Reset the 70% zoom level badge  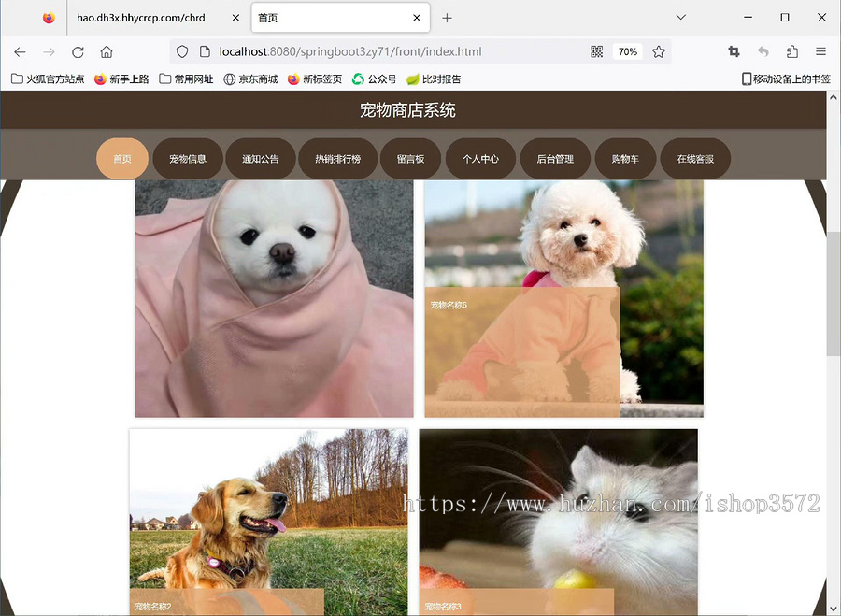[x=628, y=51]
